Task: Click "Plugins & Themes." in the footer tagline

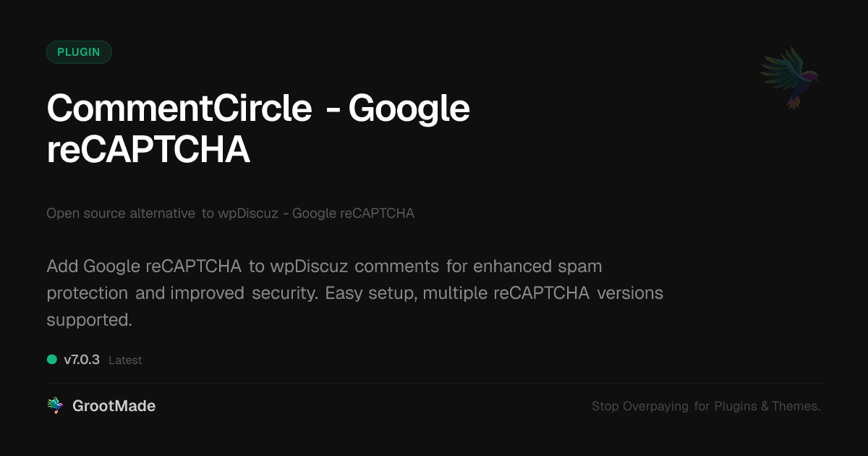Action: (x=767, y=406)
